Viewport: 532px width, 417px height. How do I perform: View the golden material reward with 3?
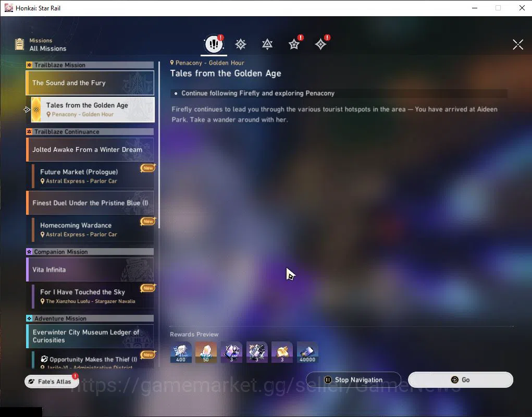pyautogui.click(x=282, y=352)
